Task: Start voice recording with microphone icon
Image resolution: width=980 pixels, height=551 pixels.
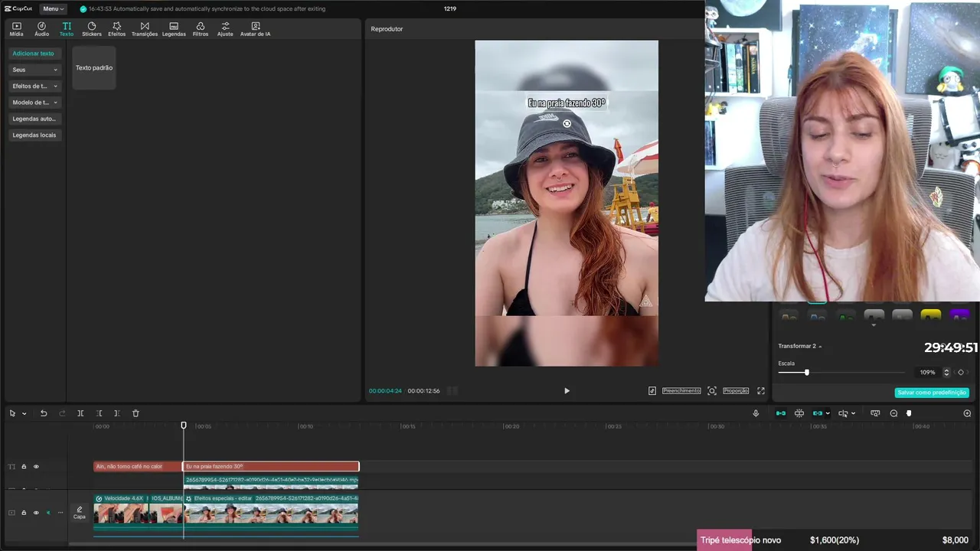Action: 756,413
